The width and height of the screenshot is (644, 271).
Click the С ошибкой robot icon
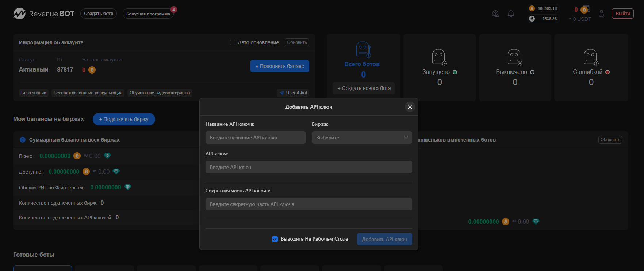[x=591, y=57]
